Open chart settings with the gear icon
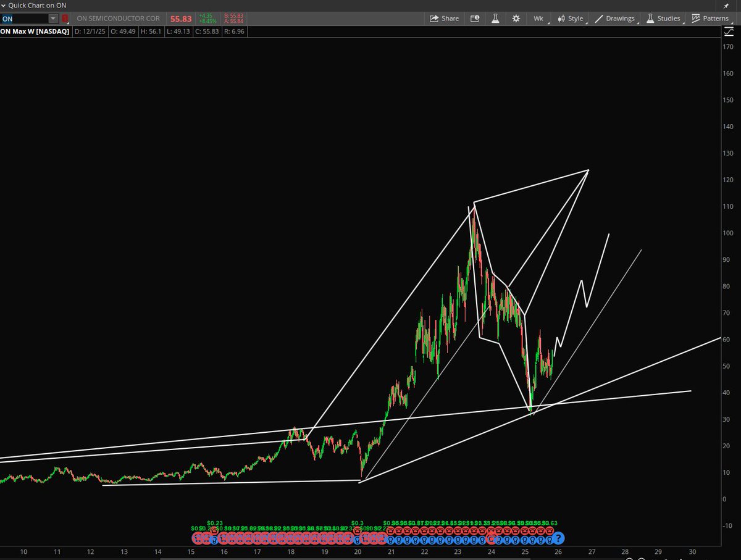741x560 pixels. coord(516,19)
